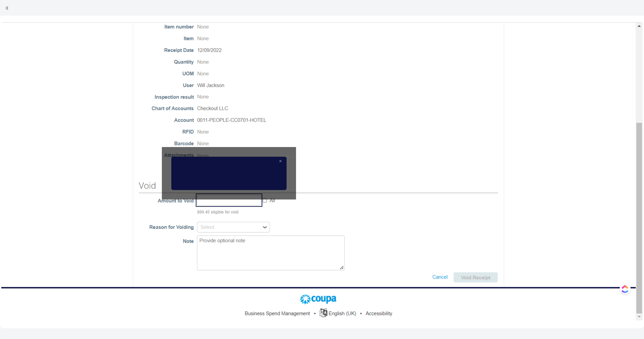The image size is (644, 339).
Task: Click into the optional Note textarea
Action: pos(271,253)
